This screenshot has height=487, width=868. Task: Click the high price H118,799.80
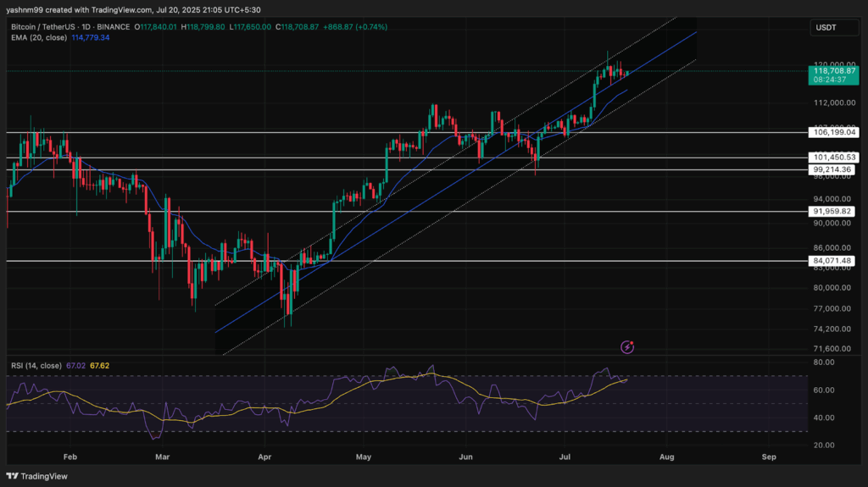pyautogui.click(x=203, y=26)
